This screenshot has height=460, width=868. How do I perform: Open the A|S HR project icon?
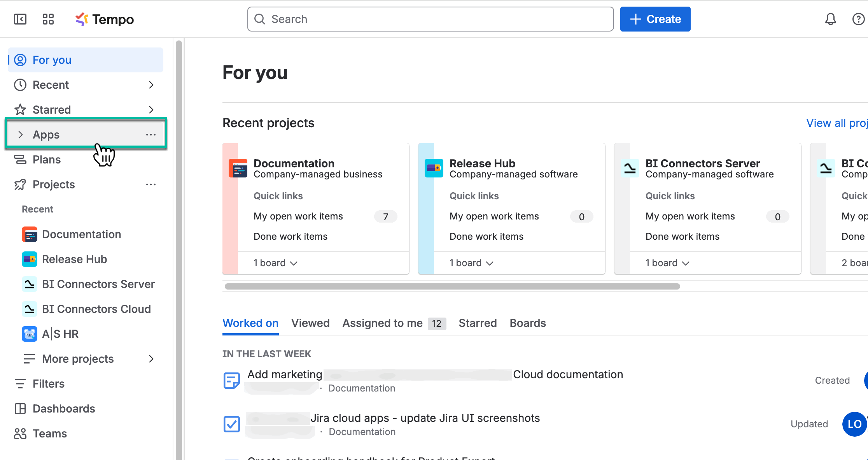29,334
